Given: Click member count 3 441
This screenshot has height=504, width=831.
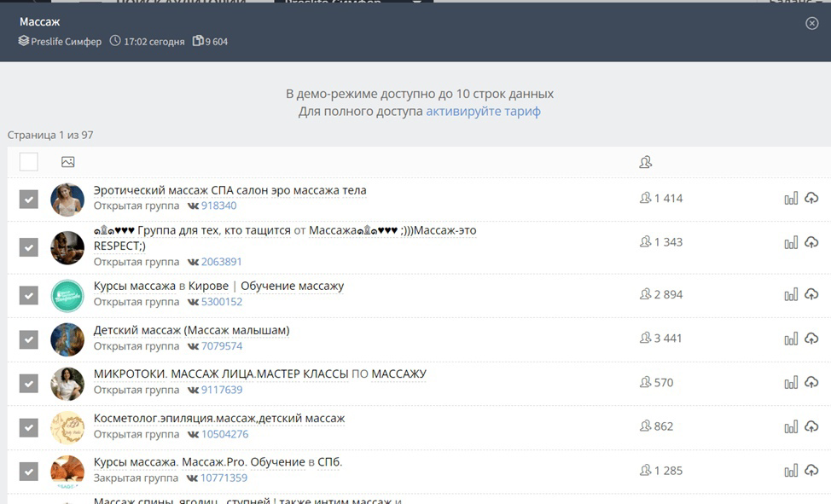Looking at the screenshot, I should (x=668, y=339).
